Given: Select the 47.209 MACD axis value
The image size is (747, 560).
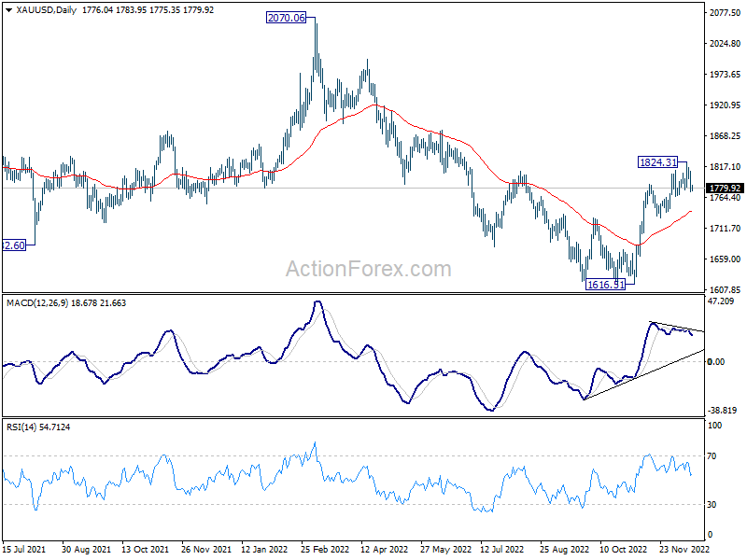Looking at the screenshot, I should coord(721,301).
